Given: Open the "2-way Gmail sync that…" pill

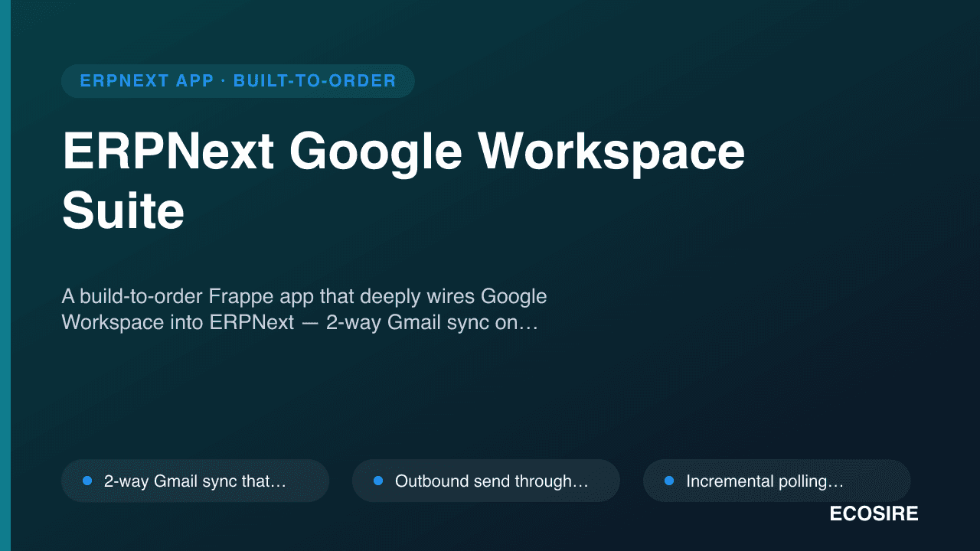Looking at the screenshot, I should (195, 481).
